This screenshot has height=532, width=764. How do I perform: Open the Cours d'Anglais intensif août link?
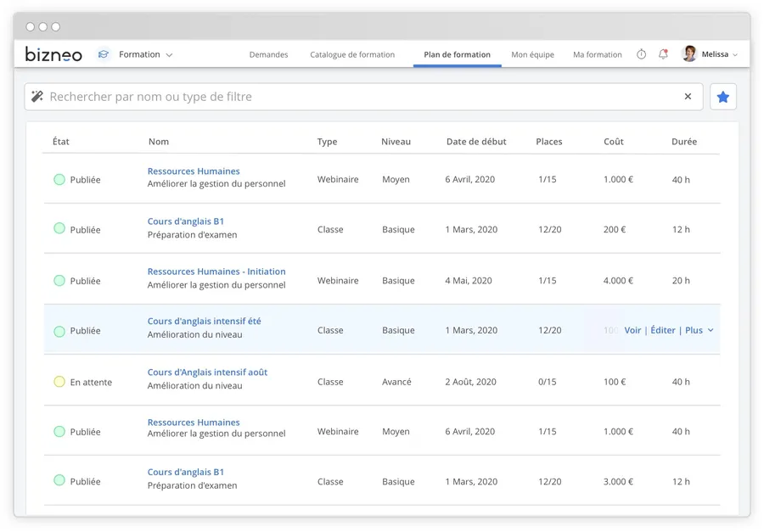[207, 372]
